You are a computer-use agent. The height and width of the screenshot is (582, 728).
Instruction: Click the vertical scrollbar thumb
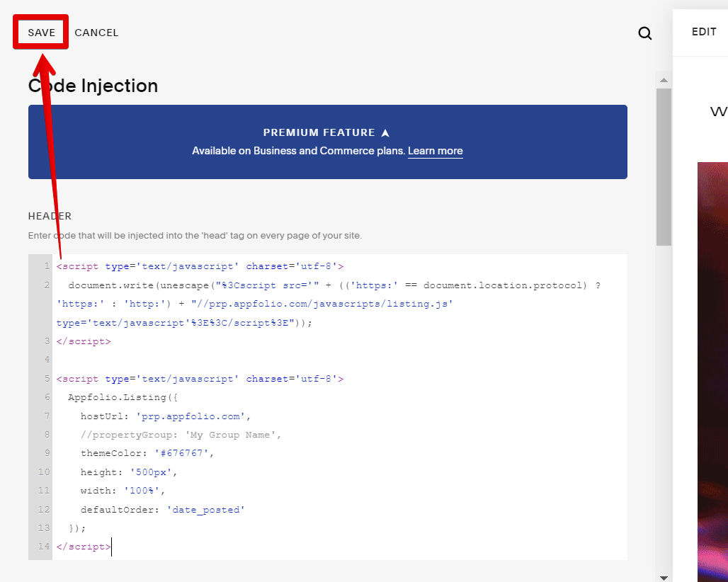click(x=663, y=166)
